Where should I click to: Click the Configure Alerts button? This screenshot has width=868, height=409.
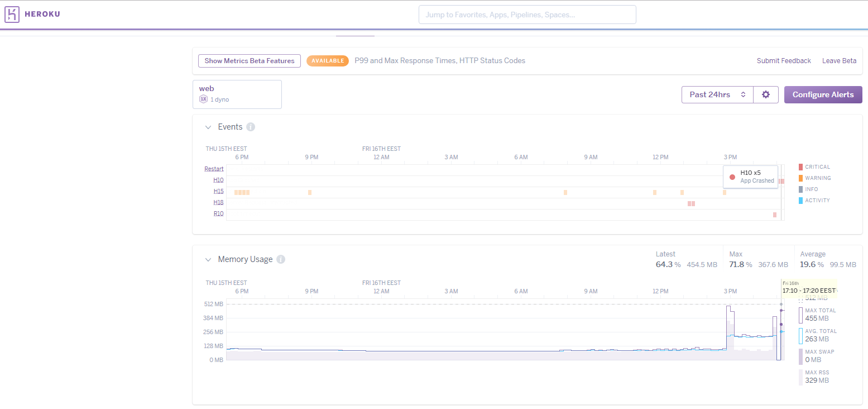823,94
